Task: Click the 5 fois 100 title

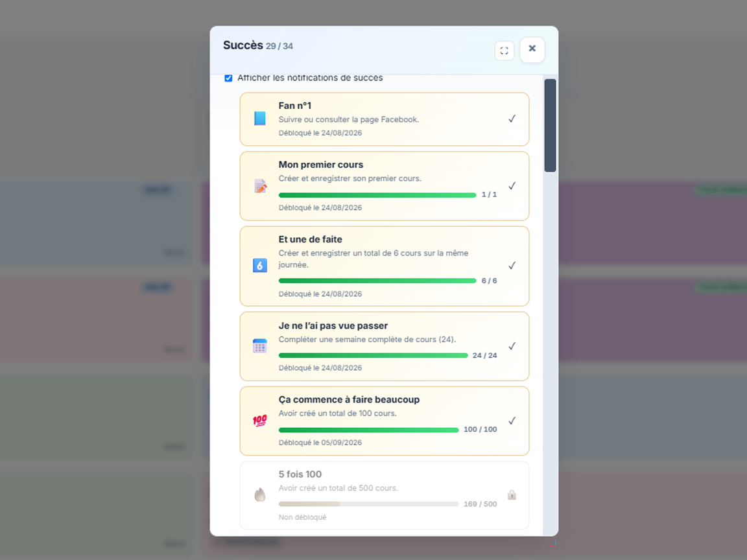Action: [300, 474]
